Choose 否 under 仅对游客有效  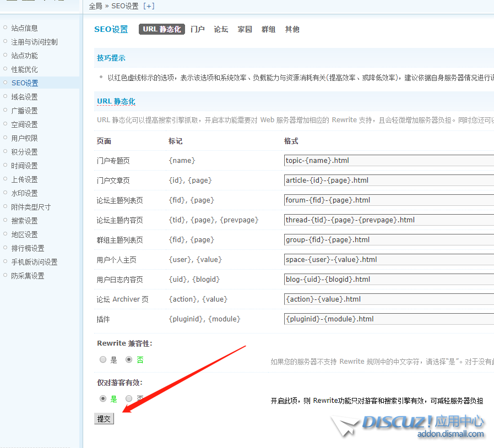(129, 399)
